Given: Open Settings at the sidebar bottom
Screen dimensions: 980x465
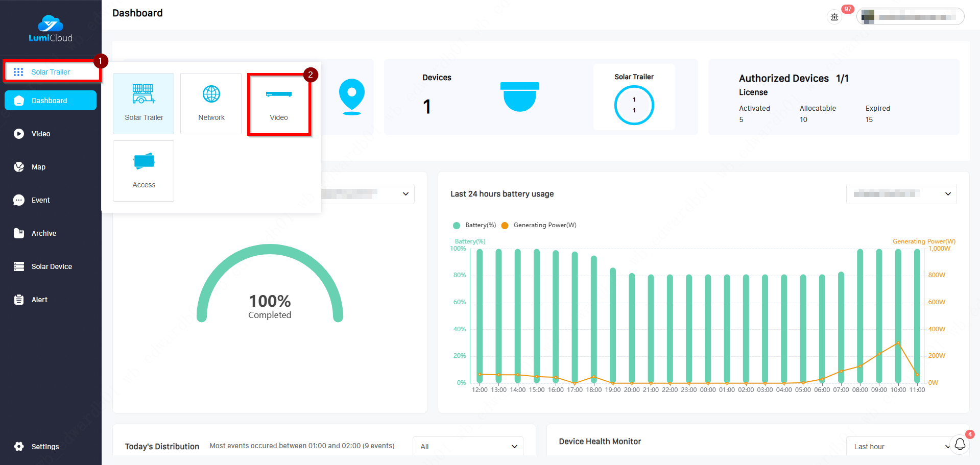Looking at the screenshot, I should tap(45, 447).
